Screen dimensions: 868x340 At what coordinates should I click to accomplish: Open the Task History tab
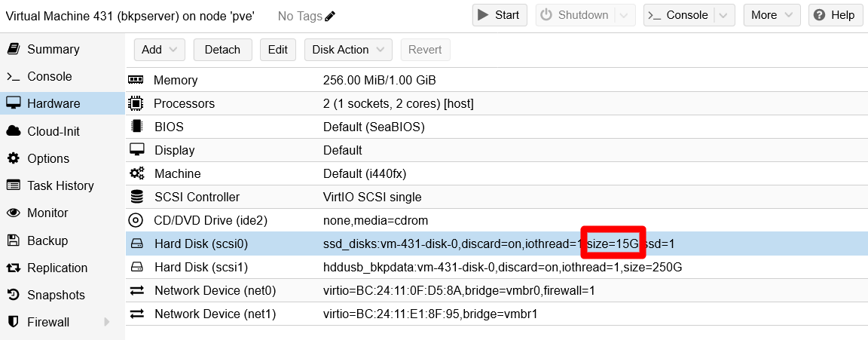(x=63, y=185)
